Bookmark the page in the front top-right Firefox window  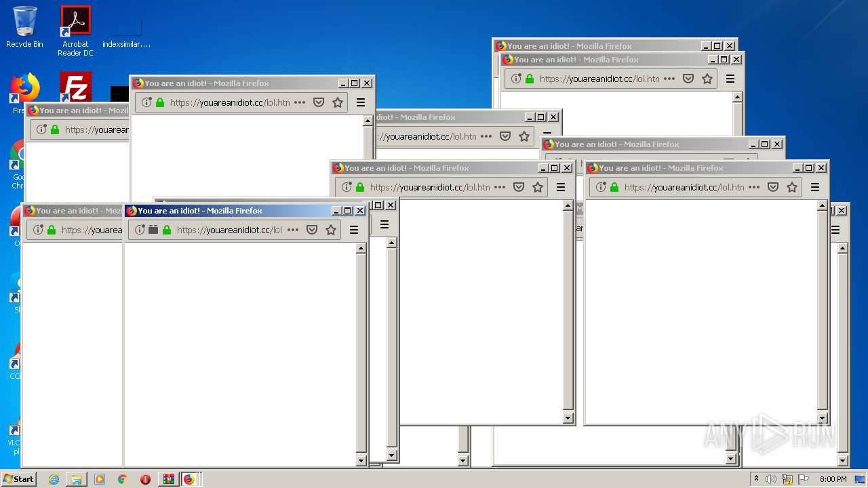[707, 79]
